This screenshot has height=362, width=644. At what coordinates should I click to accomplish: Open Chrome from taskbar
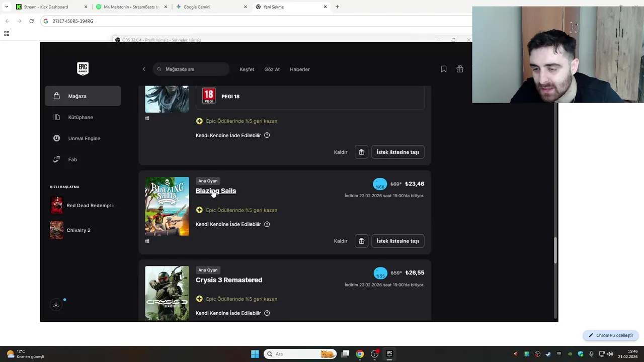pyautogui.click(x=360, y=354)
